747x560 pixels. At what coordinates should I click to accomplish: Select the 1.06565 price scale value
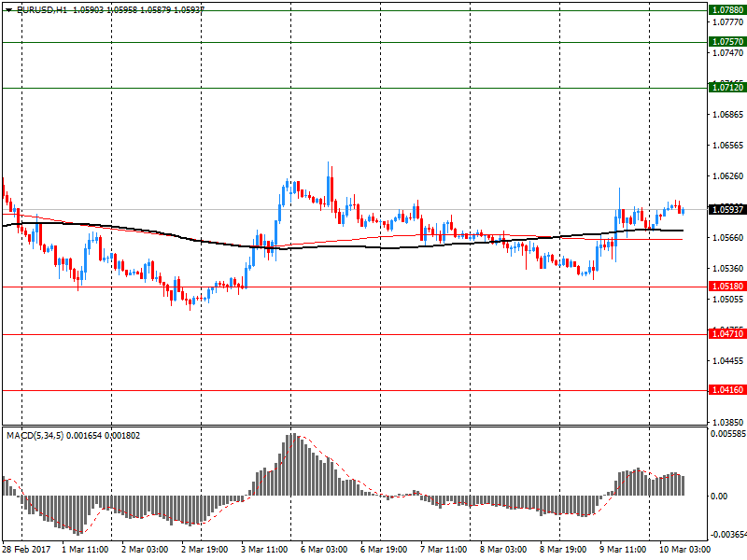tap(728, 146)
